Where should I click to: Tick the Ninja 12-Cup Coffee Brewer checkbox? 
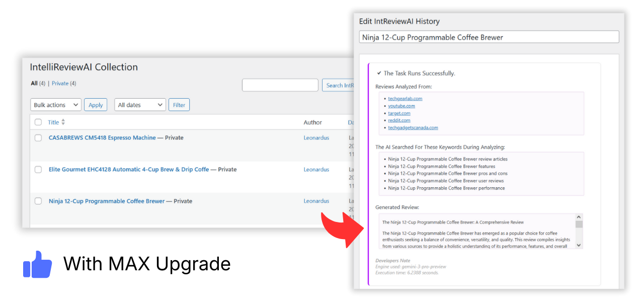coord(38,201)
